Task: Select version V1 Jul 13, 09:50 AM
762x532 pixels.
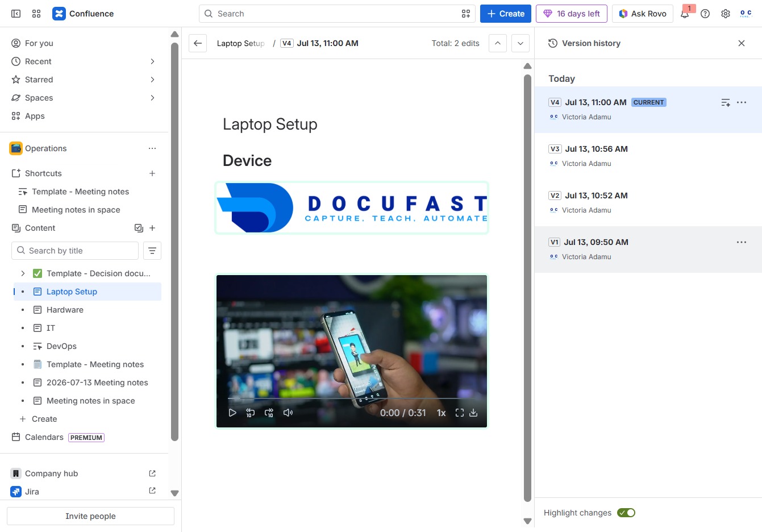Action: pyautogui.click(x=648, y=250)
